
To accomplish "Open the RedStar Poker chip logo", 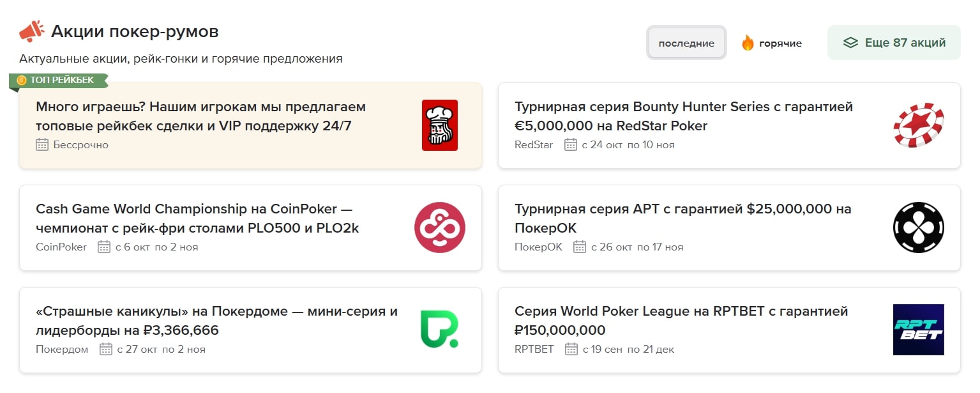I will point(918,125).
